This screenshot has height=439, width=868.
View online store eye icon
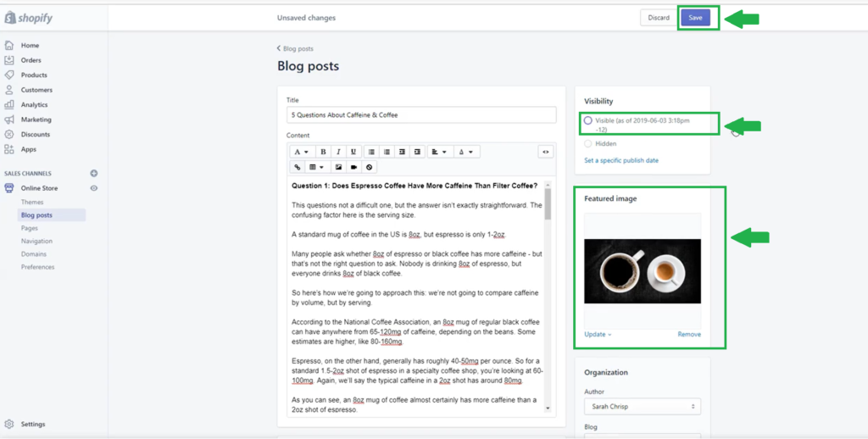94,188
